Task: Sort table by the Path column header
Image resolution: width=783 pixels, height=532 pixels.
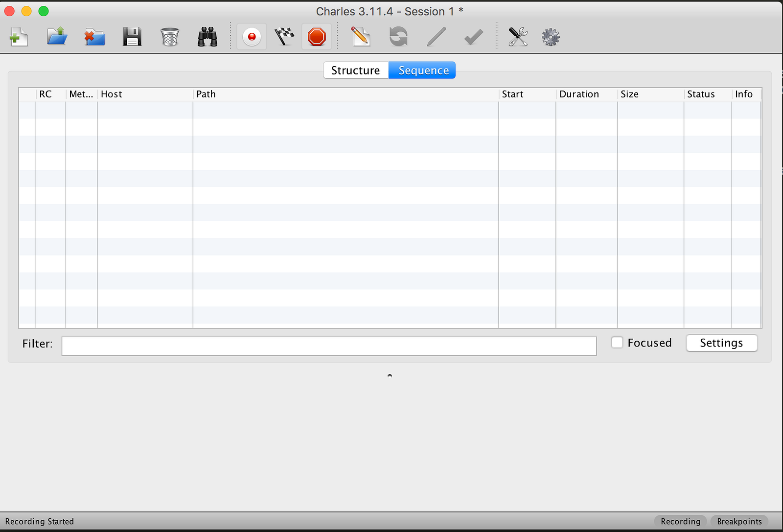Action: pyautogui.click(x=345, y=94)
